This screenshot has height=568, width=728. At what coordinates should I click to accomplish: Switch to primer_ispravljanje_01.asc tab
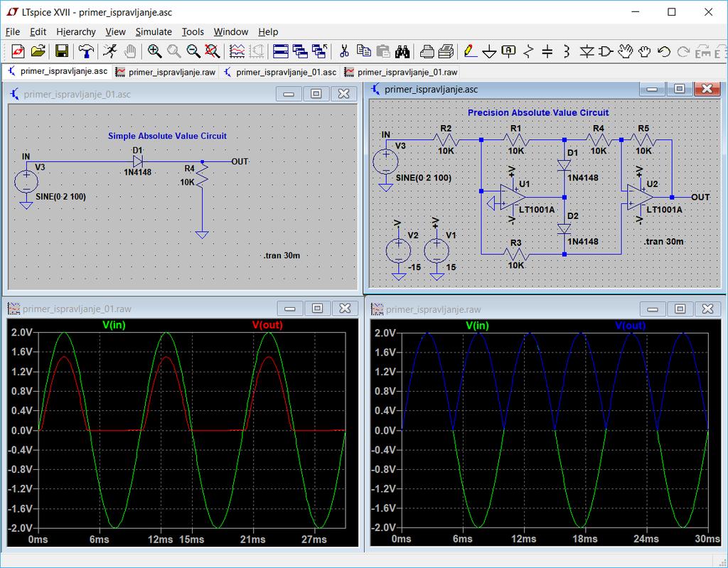coord(280,72)
